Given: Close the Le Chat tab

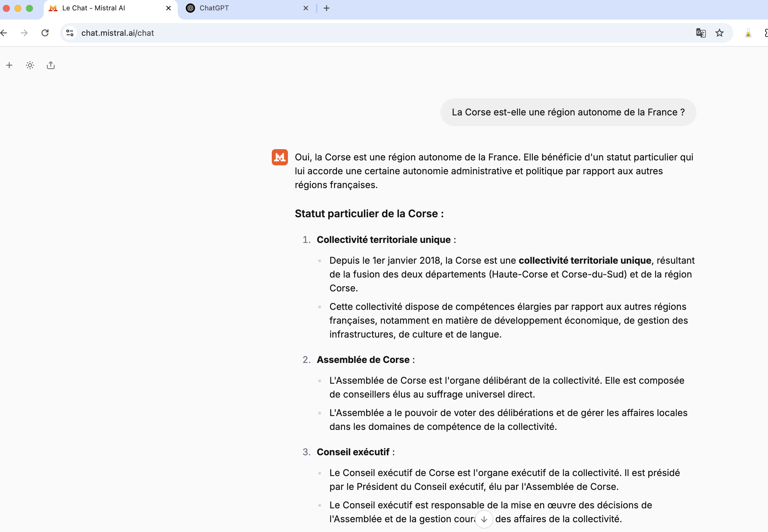Looking at the screenshot, I should point(168,8).
